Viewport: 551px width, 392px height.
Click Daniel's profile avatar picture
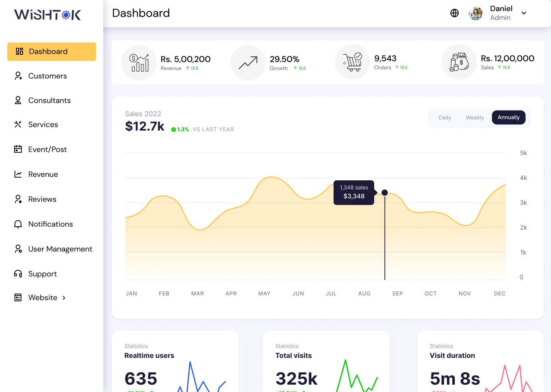476,13
